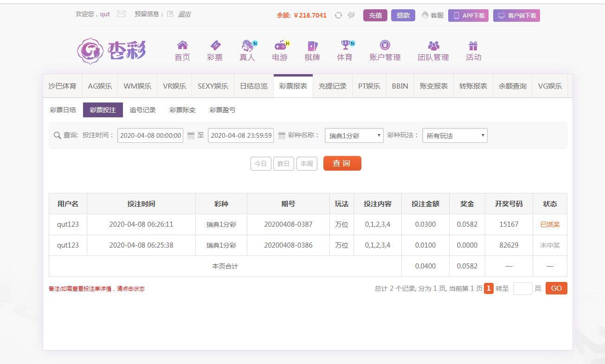Screen dimensions: 605x364
Task: Switch to PT娱乐 tab
Action: coord(369,86)
